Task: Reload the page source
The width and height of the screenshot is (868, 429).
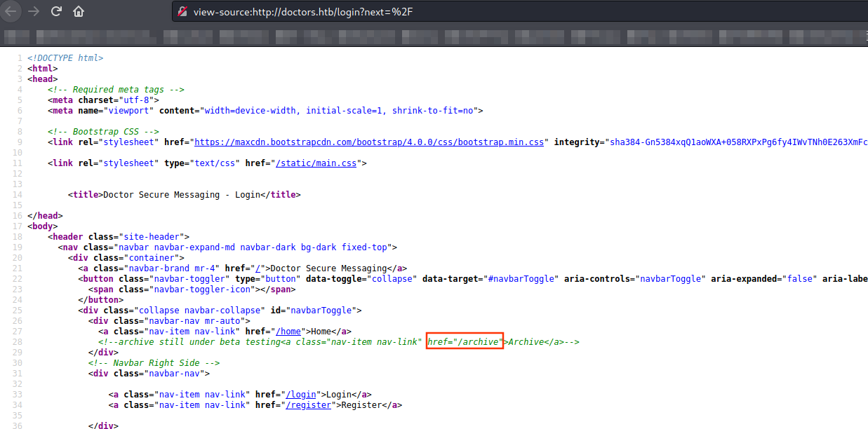Action: tap(56, 11)
